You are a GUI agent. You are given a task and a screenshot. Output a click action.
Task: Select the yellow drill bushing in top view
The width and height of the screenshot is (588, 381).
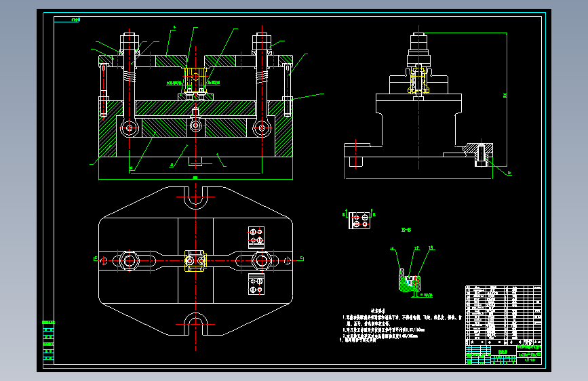[195, 260]
